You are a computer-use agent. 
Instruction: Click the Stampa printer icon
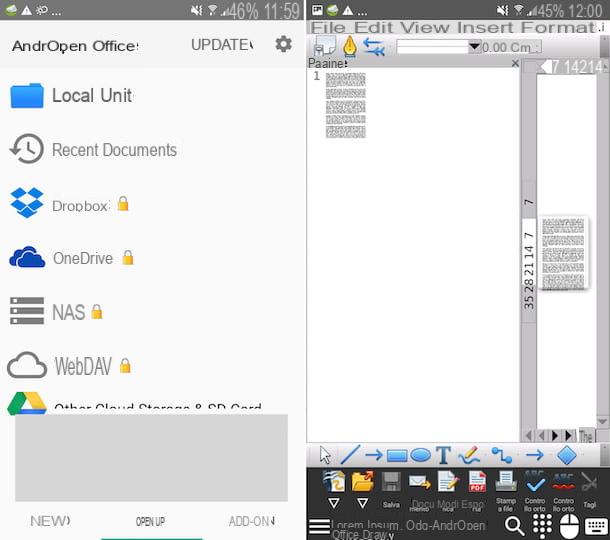506,482
